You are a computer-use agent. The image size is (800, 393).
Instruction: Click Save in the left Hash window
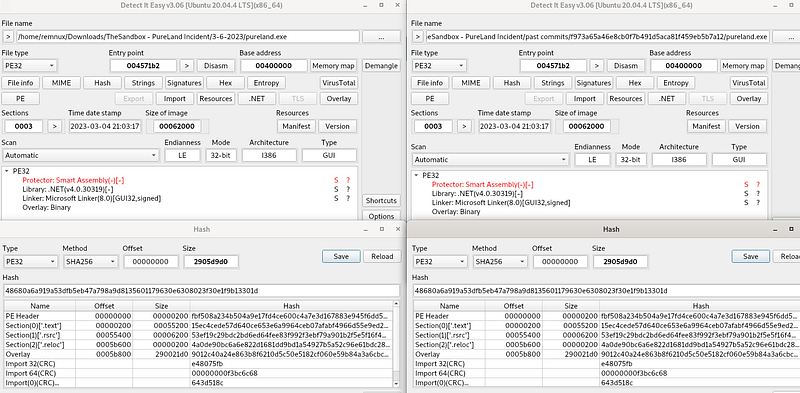[341, 256]
